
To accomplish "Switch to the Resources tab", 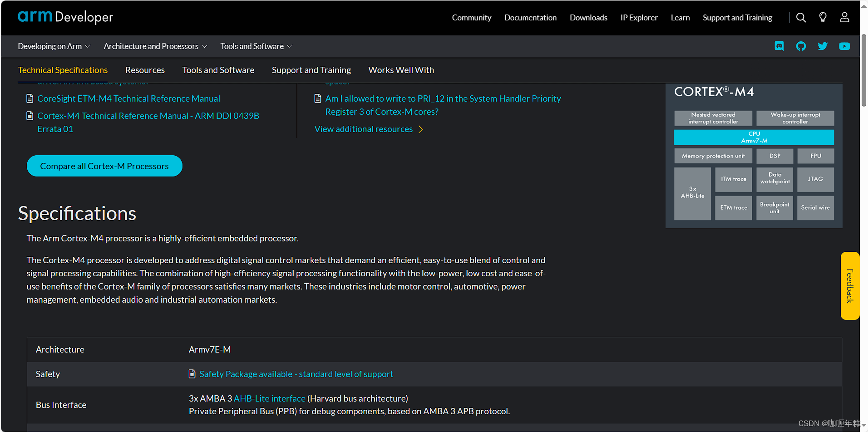I will click(x=145, y=70).
